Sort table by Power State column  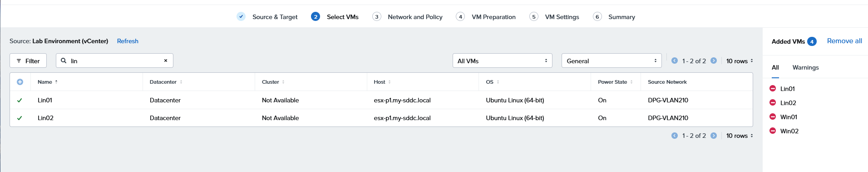(615, 82)
